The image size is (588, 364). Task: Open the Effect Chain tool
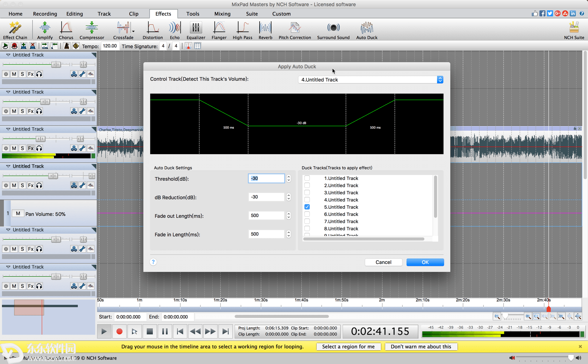click(15, 30)
